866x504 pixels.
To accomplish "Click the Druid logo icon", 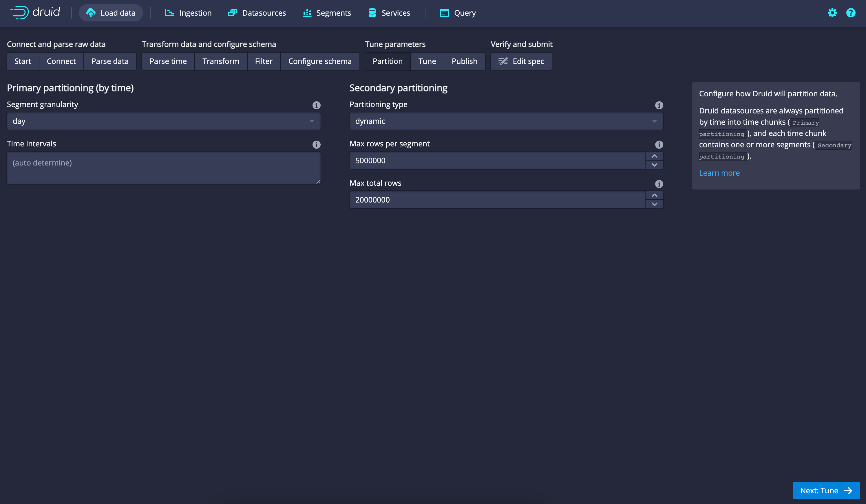I will (20, 12).
